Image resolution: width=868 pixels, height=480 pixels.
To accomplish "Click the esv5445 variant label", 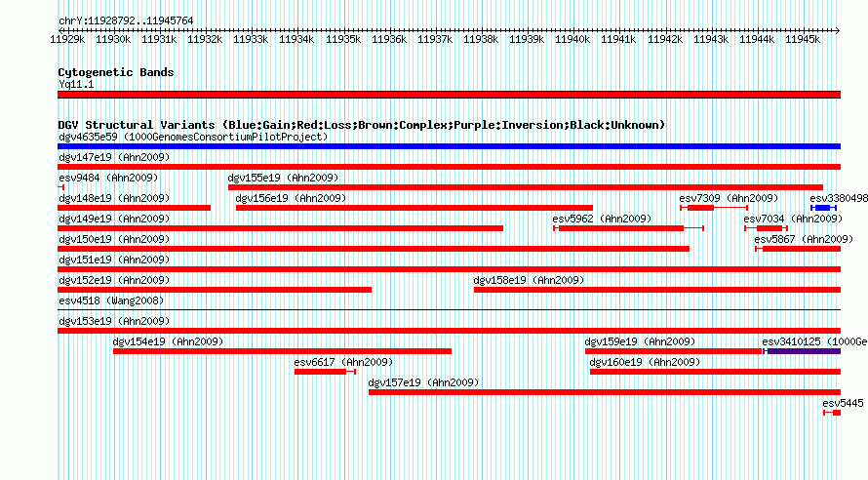I will point(843,403).
